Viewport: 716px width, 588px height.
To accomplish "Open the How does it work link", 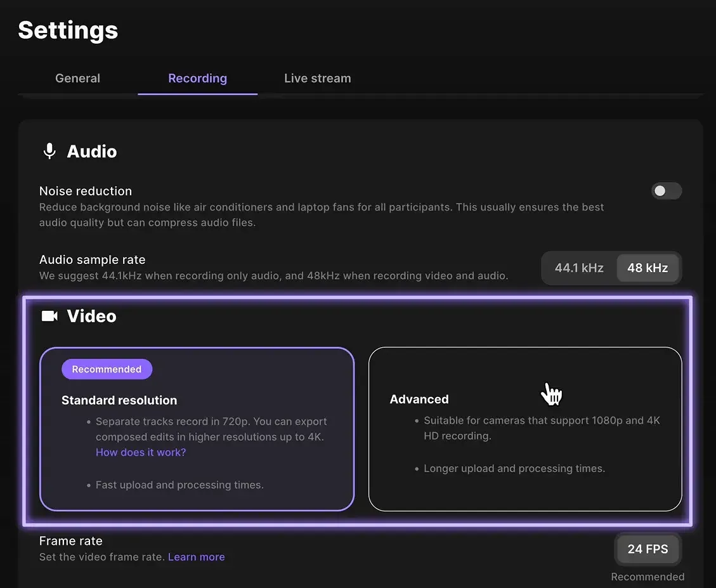I will (140, 452).
